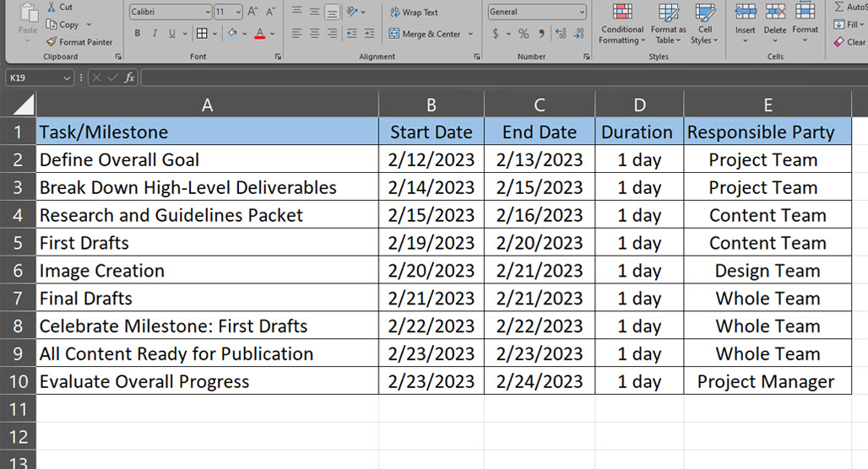Click the Paste clipboard icon
Screen dimensions: 868x469
[28, 12]
